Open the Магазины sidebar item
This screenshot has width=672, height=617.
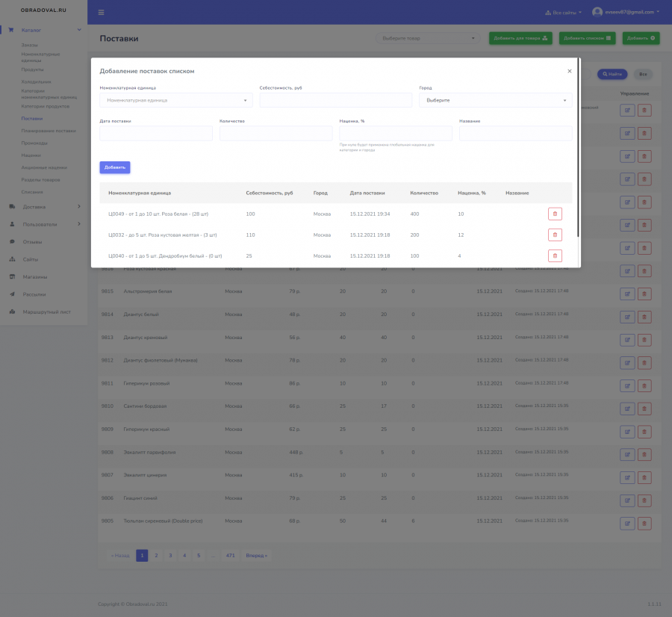(x=34, y=277)
